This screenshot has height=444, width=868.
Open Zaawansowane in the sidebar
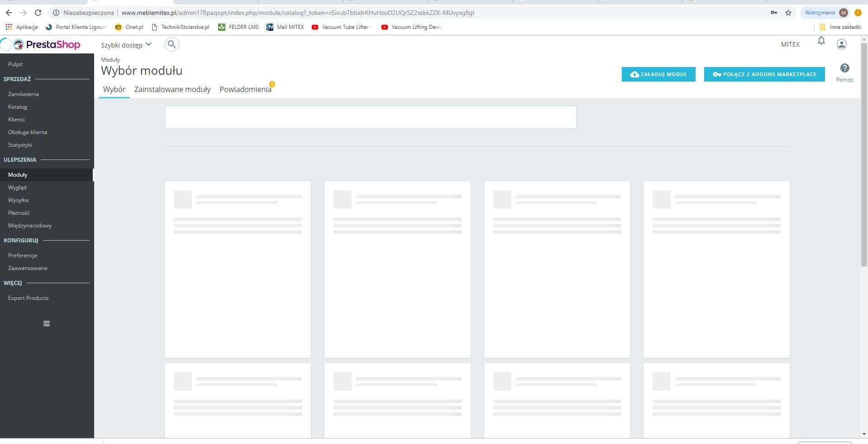pyautogui.click(x=28, y=268)
